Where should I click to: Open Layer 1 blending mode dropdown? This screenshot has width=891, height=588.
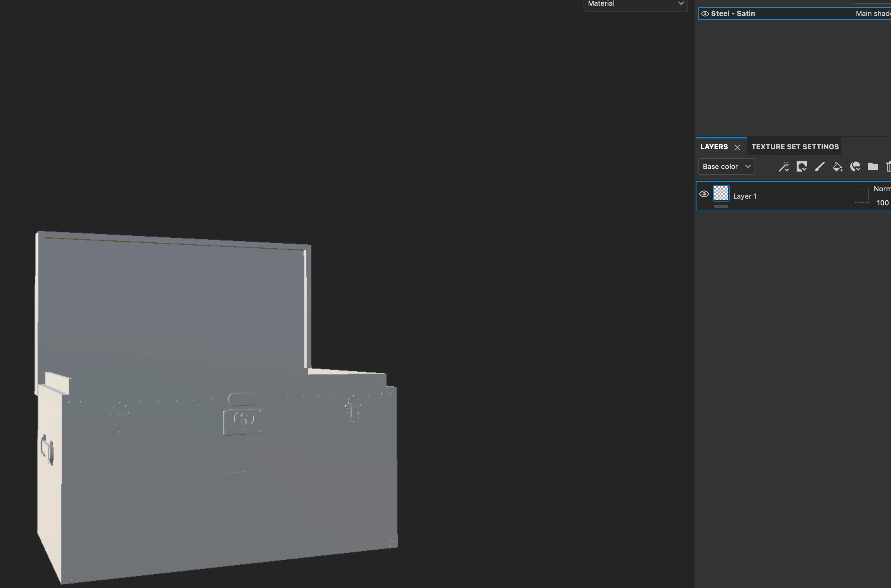882,189
